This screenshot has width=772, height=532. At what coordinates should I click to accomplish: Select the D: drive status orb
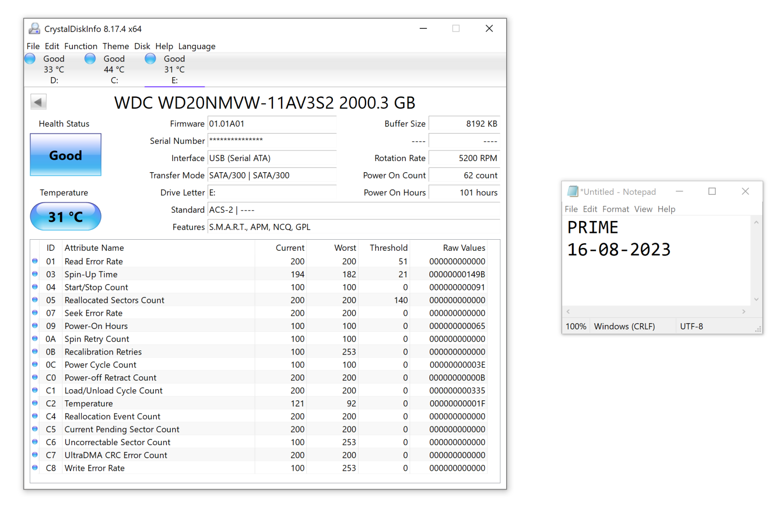click(x=30, y=59)
